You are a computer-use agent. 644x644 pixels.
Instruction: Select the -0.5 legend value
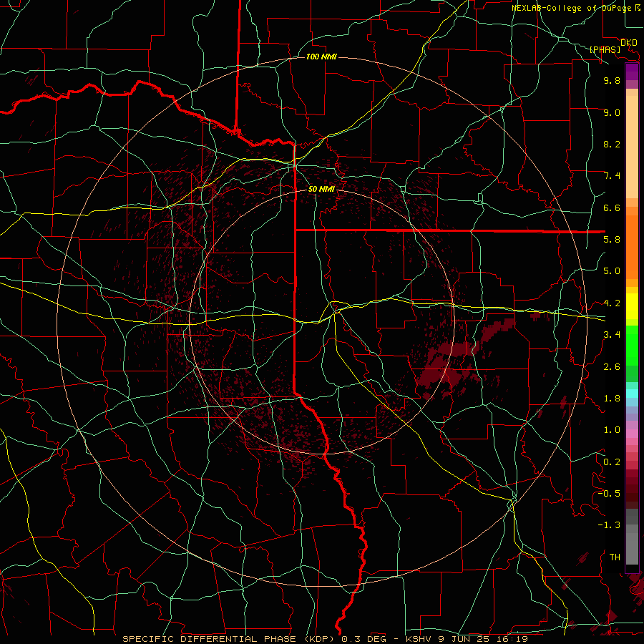point(609,494)
